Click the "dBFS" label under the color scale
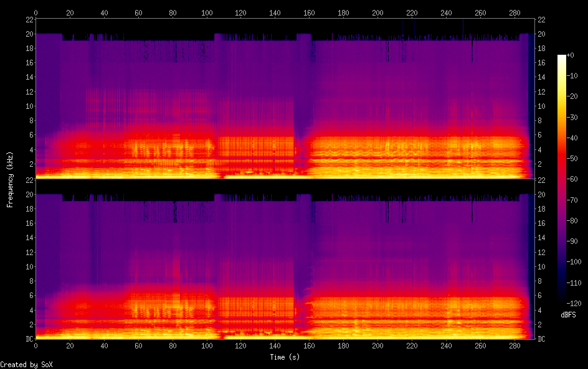Image resolution: width=588 pixels, height=369 pixels. [568, 315]
